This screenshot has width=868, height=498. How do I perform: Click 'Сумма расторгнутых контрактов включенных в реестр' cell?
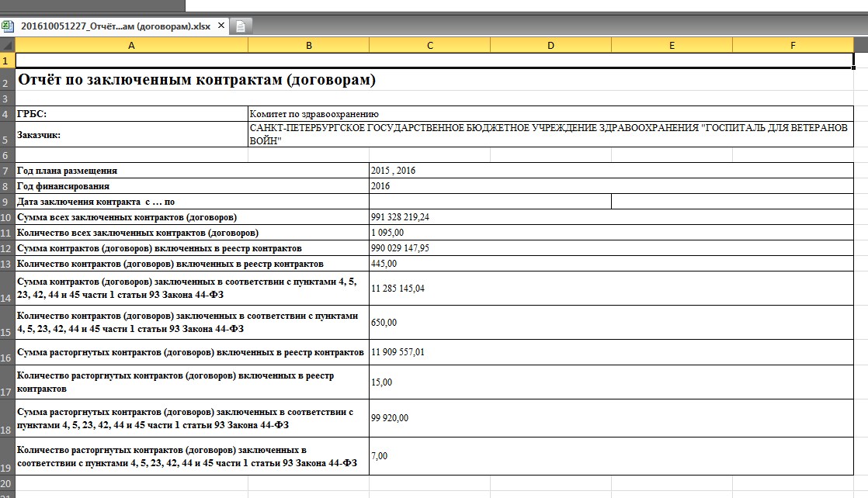[x=192, y=352]
